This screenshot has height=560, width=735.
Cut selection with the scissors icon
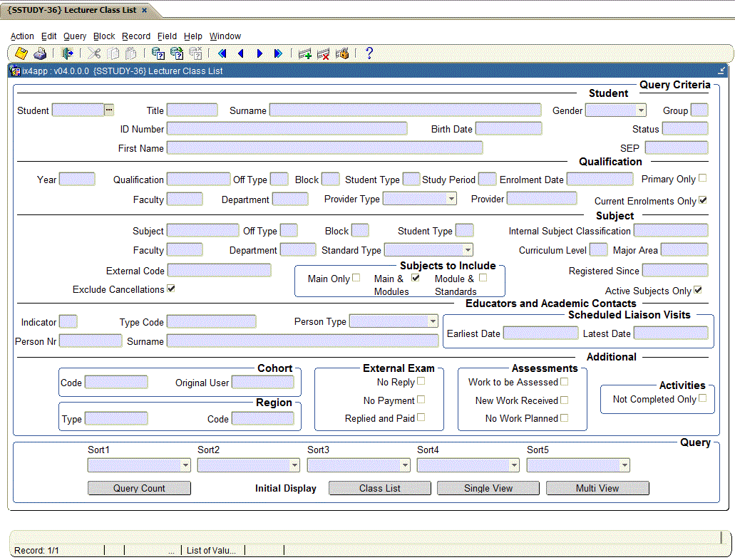(x=96, y=53)
